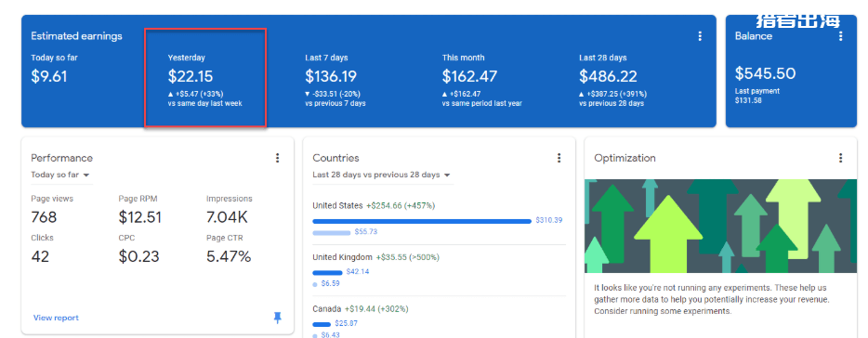Click the Balance amount $545.50

click(x=765, y=73)
